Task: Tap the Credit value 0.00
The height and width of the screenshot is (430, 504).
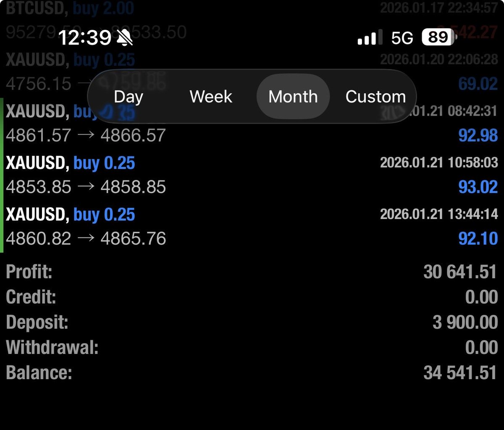Action: tap(481, 297)
